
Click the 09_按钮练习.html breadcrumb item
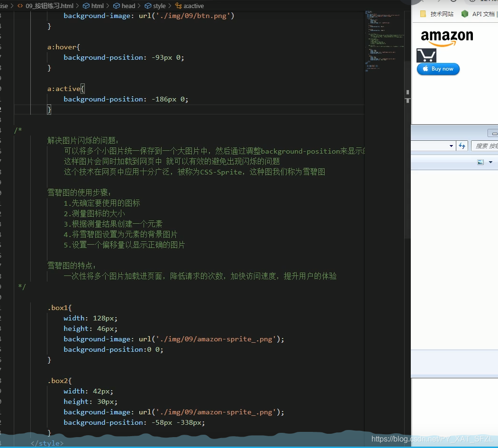tap(46, 6)
